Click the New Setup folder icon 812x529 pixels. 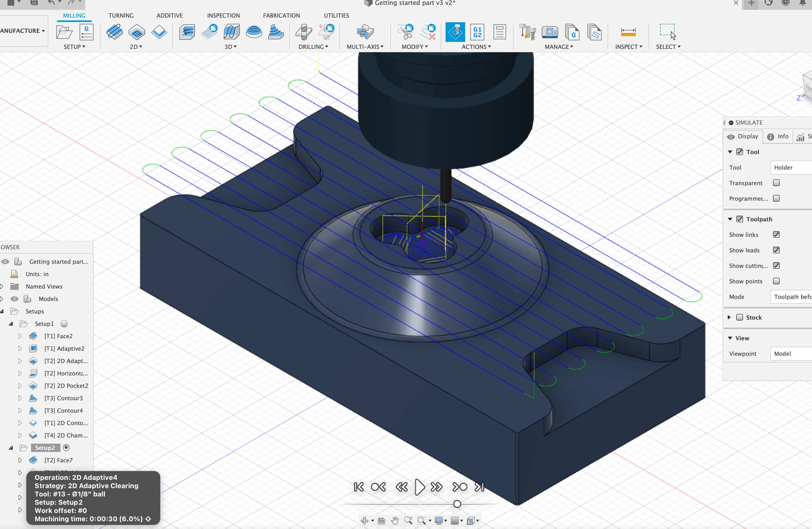(x=64, y=32)
